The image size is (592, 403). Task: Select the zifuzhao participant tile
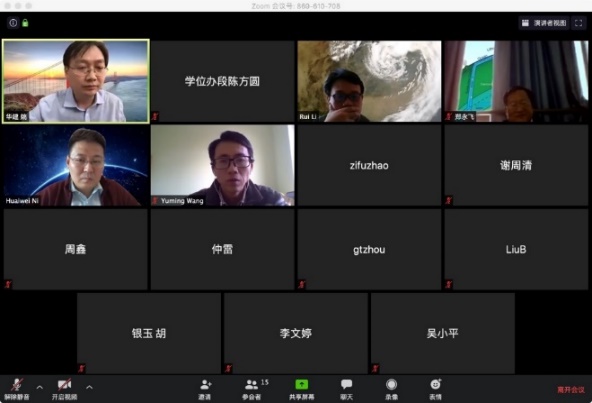pos(369,165)
